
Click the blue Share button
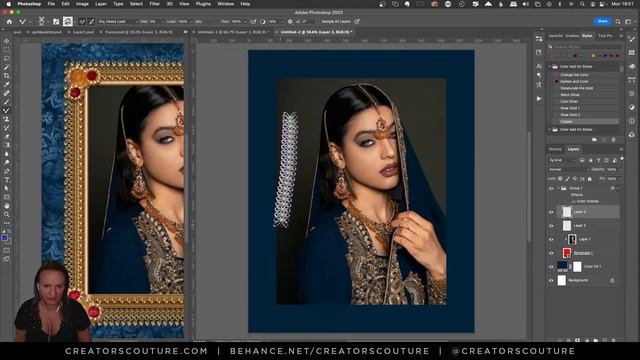pyautogui.click(x=602, y=21)
